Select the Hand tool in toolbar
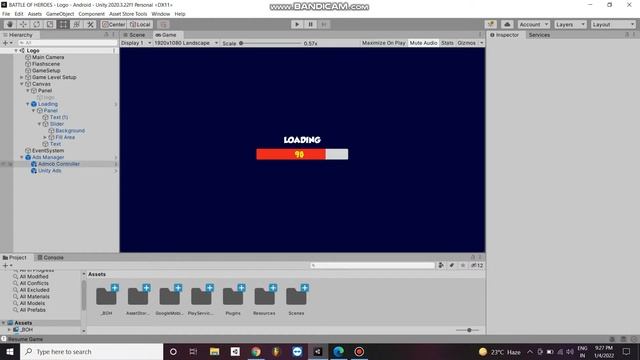640x360 pixels. click(x=9, y=24)
